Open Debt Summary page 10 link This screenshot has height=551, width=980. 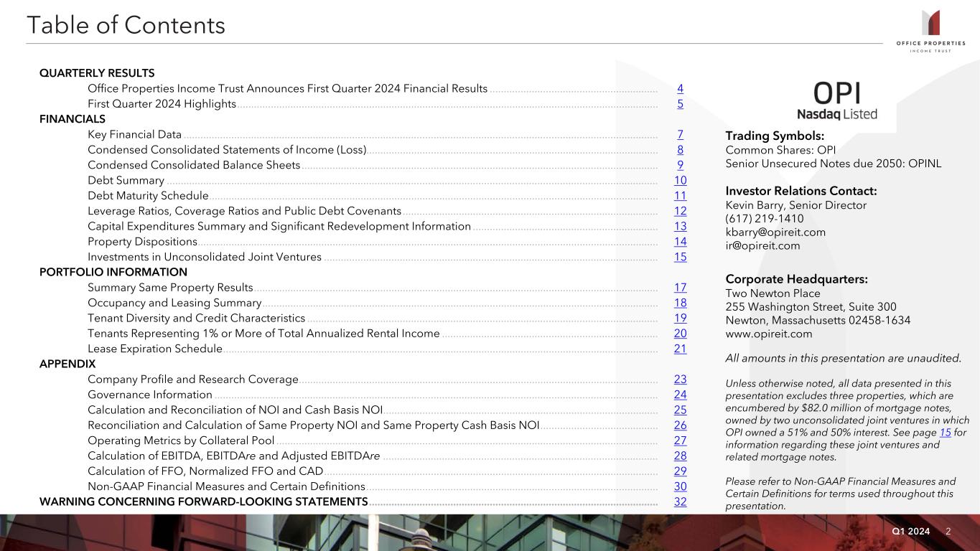[x=680, y=181]
